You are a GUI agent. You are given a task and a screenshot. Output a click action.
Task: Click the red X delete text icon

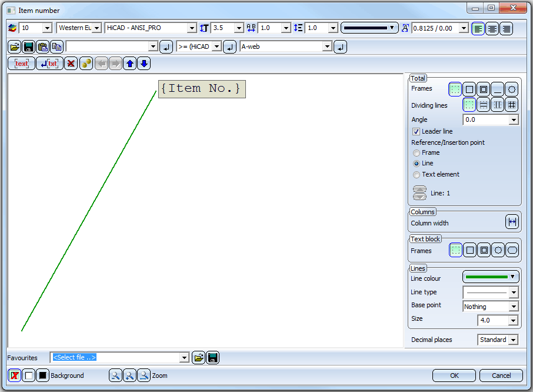[x=71, y=64]
